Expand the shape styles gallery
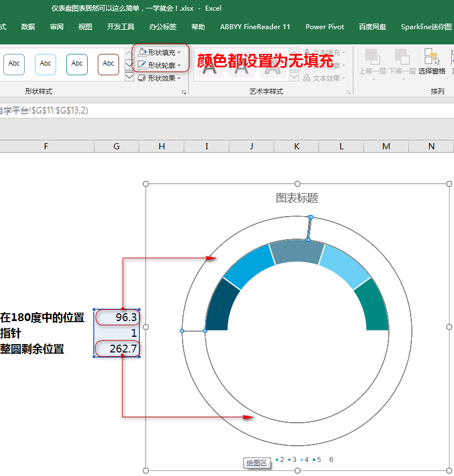454x476 pixels. click(x=129, y=76)
